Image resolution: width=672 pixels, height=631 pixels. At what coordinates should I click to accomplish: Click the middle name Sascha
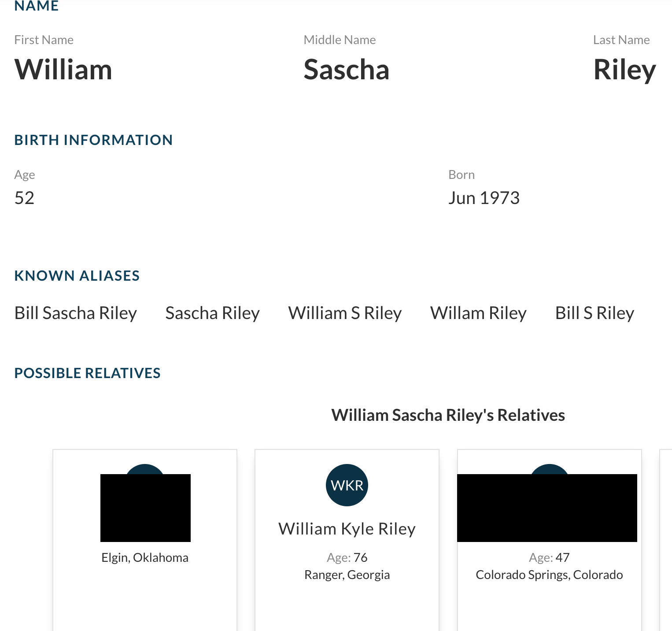click(347, 70)
